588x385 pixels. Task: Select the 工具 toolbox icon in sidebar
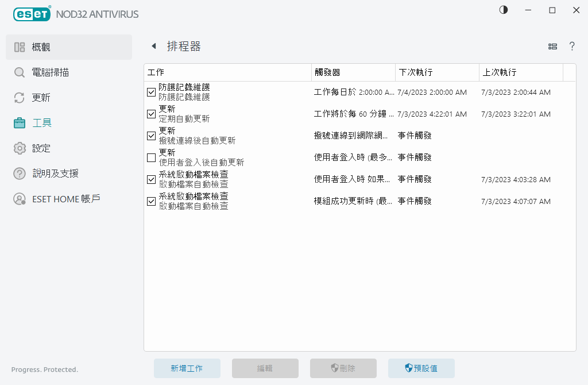(x=18, y=123)
